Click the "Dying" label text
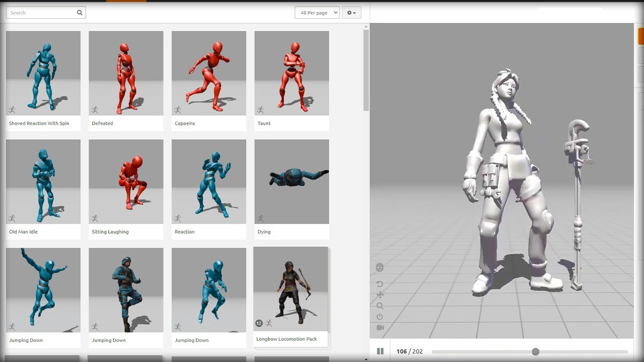The width and height of the screenshot is (644, 362). (264, 232)
